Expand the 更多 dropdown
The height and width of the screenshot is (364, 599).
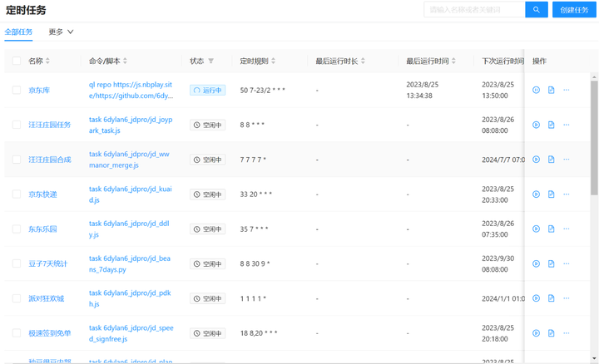click(x=61, y=32)
